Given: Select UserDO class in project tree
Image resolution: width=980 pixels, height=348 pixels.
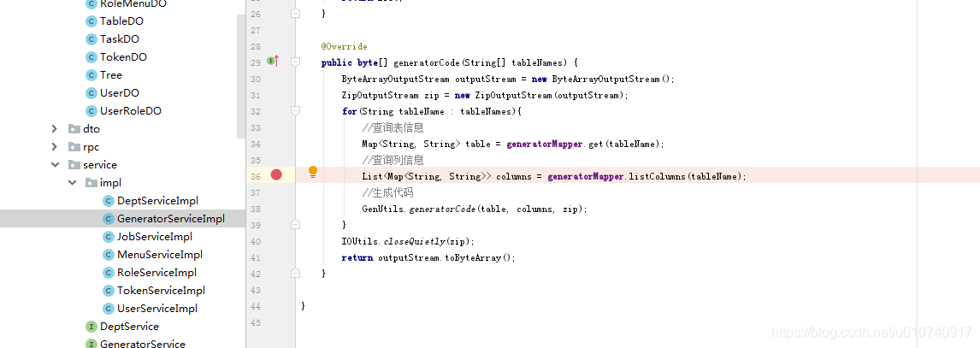Looking at the screenshot, I should click(120, 92).
